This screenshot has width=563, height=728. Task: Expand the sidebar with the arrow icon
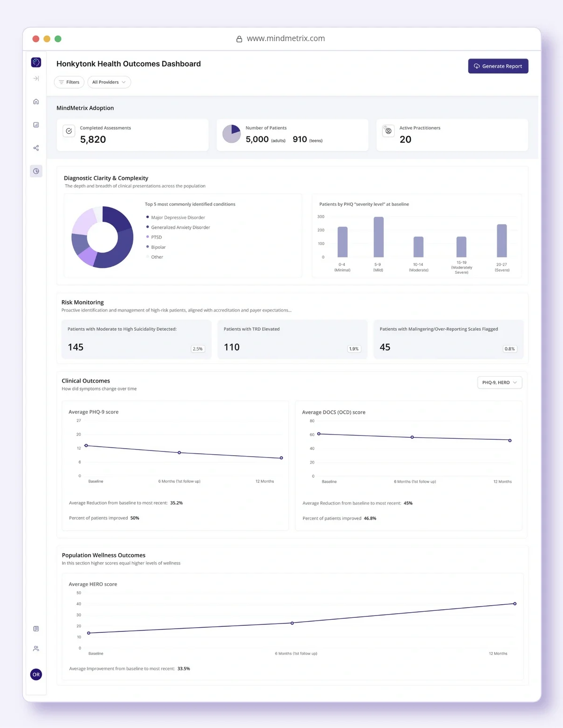point(36,79)
